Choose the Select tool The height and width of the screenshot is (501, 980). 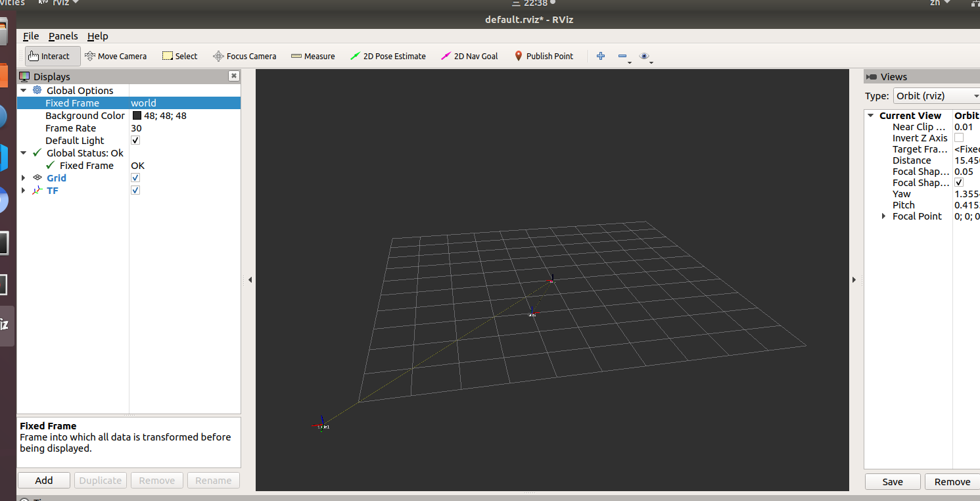(x=179, y=57)
